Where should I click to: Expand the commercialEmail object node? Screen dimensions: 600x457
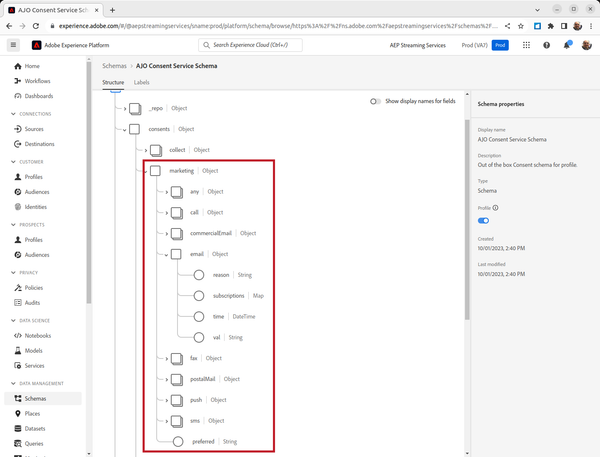pos(166,233)
